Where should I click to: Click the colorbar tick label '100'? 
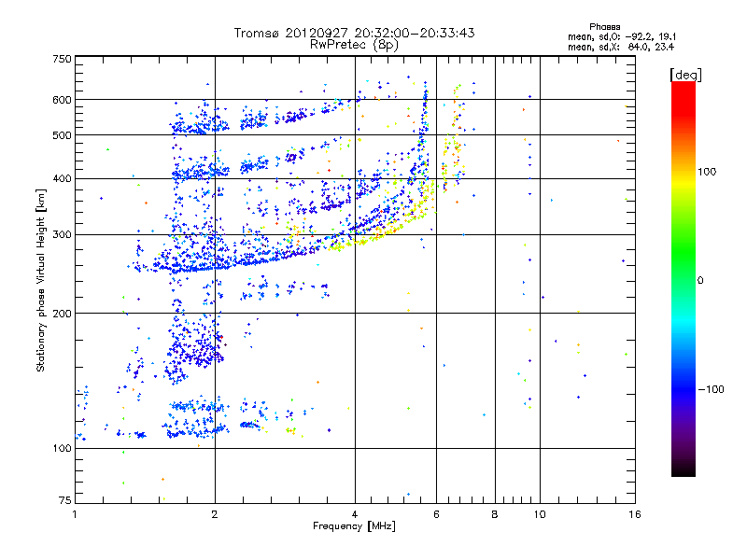click(707, 172)
